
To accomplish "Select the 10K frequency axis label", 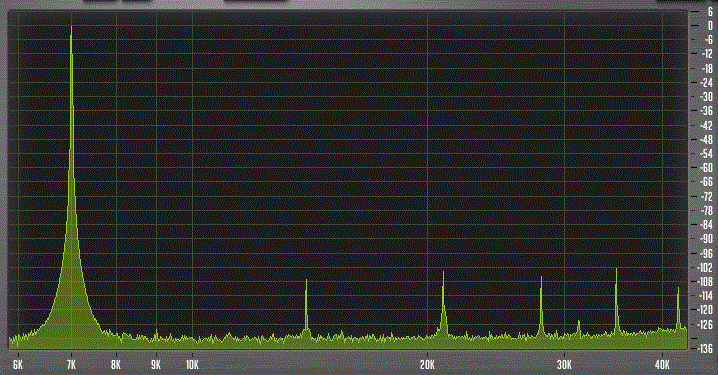I will (x=192, y=364).
